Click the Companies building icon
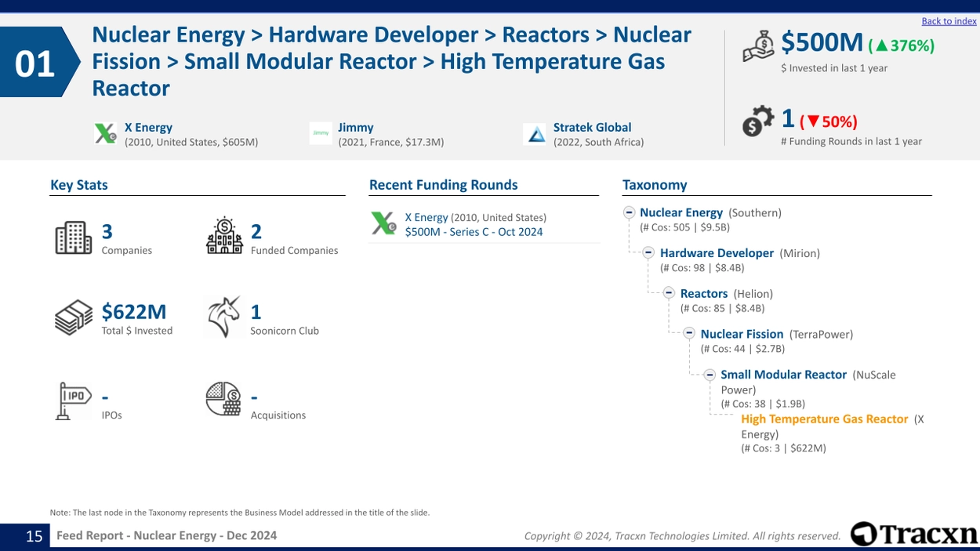This screenshot has height=551, width=980. click(74, 237)
